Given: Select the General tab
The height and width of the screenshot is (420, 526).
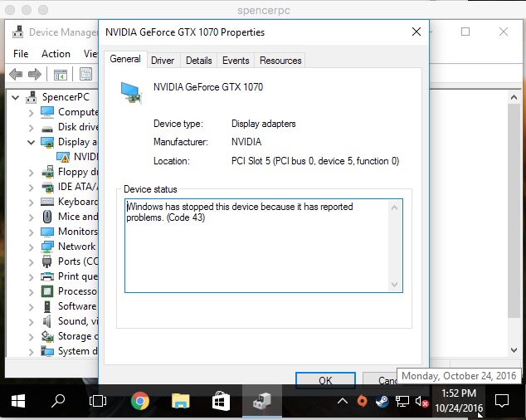Looking at the screenshot, I should coord(125,59).
